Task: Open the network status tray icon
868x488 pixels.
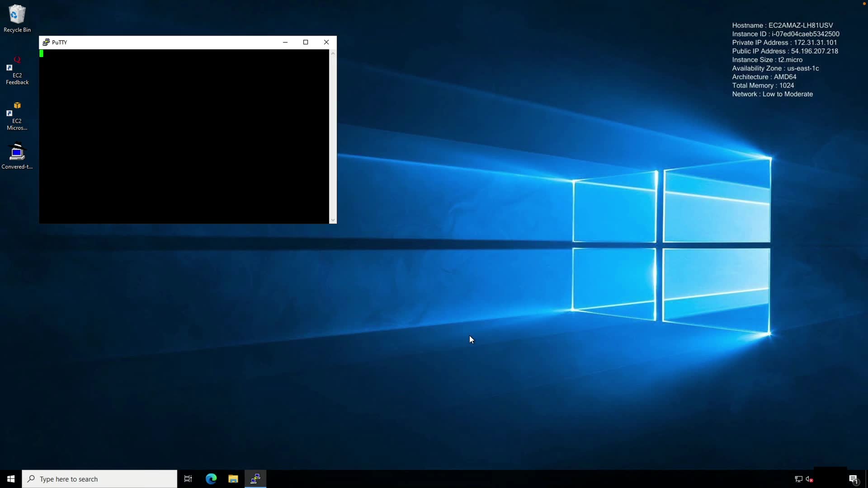Action: (x=798, y=479)
